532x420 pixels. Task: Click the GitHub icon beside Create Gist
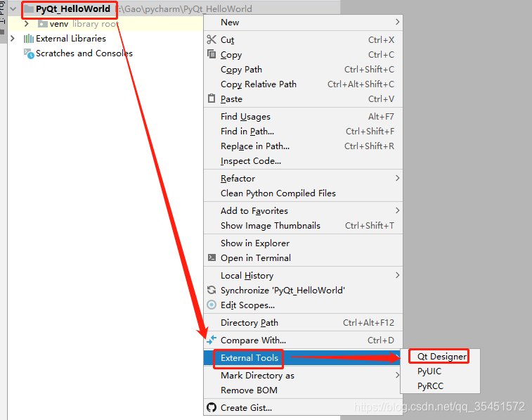[212, 407]
